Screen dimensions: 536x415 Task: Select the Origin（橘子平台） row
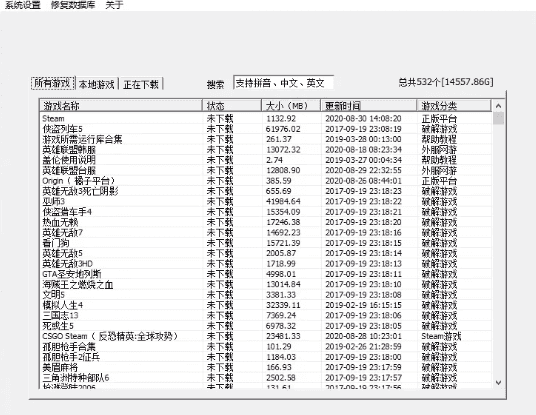click(266, 181)
